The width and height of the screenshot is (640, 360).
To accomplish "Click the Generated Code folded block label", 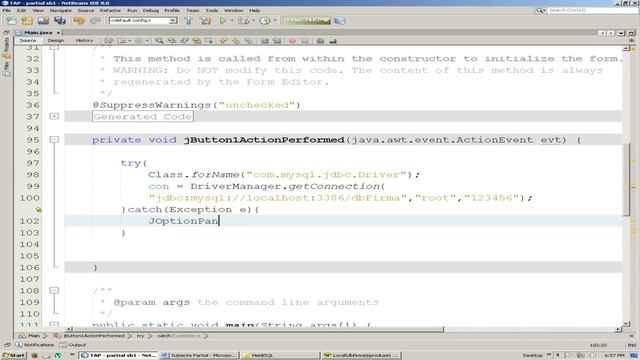I will (x=142, y=116).
